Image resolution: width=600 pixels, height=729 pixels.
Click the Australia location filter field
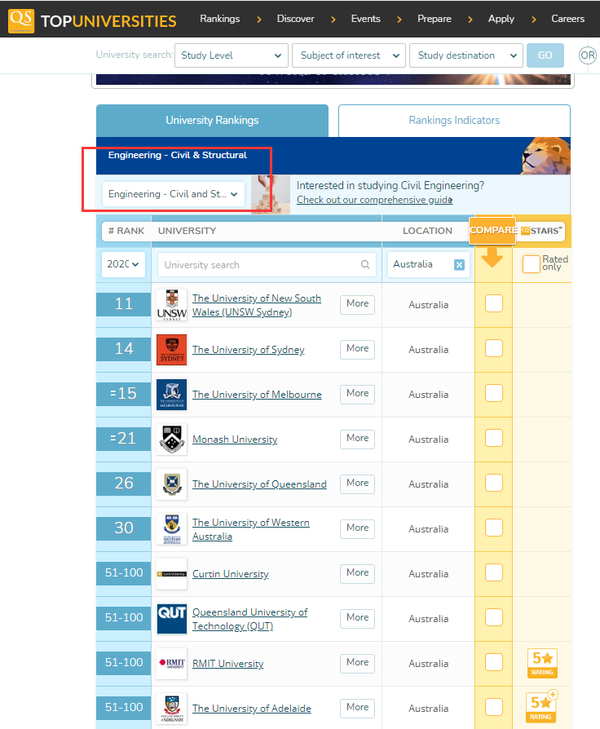click(x=428, y=264)
